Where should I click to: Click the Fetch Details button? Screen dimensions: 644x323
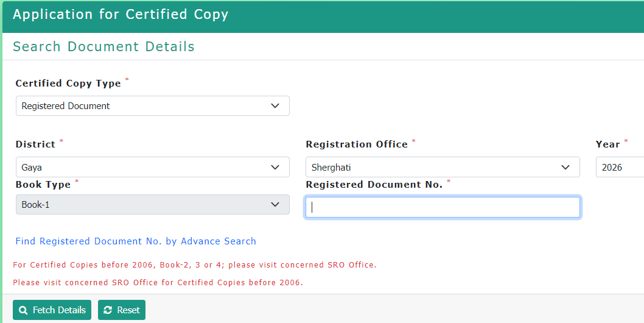coord(52,310)
